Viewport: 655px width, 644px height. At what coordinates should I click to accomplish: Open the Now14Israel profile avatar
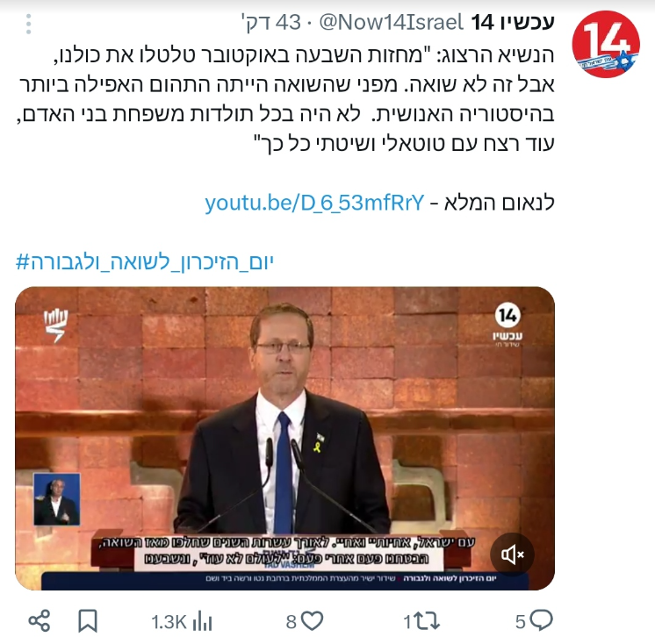[x=606, y=44]
